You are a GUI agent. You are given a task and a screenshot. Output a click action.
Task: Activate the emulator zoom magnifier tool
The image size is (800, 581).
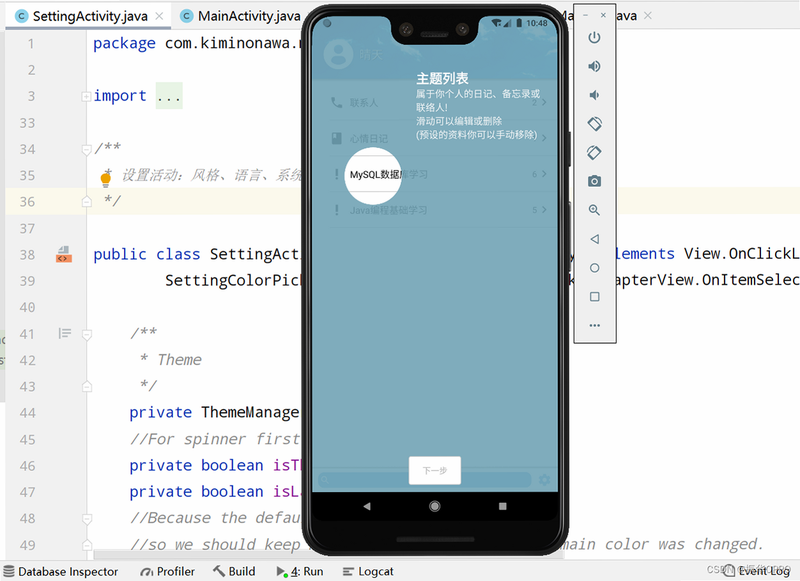594,210
